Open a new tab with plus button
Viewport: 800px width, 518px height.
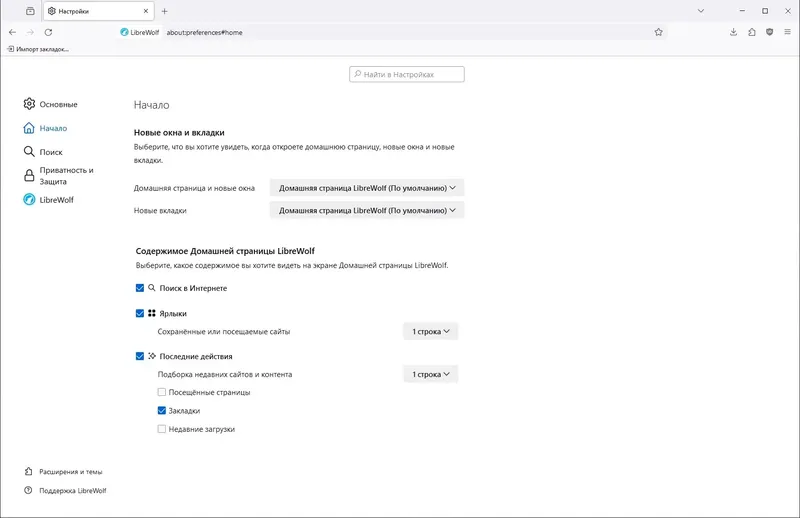164,11
